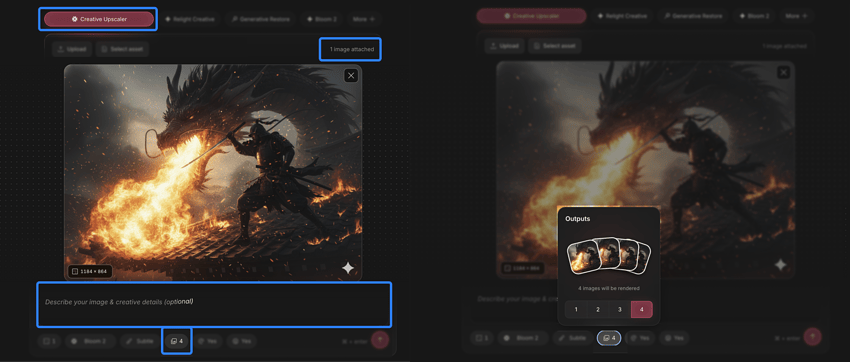Click Select asset button in left screenshot
This screenshot has height=362, width=850.
123,49
